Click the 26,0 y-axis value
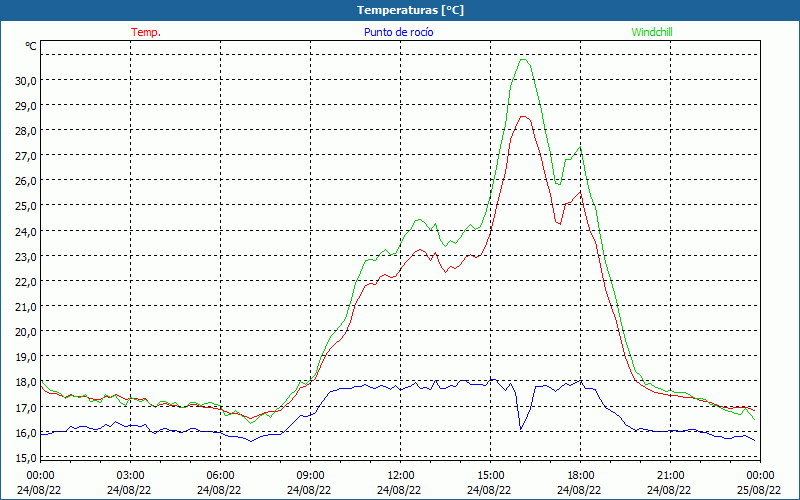800x500 pixels. click(x=26, y=181)
